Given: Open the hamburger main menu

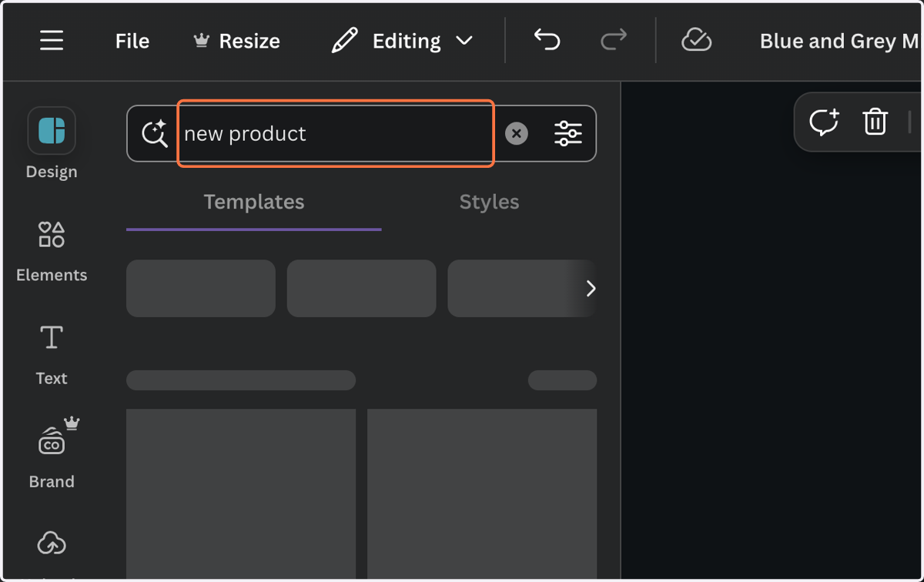Looking at the screenshot, I should pyautogui.click(x=52, y=41).
